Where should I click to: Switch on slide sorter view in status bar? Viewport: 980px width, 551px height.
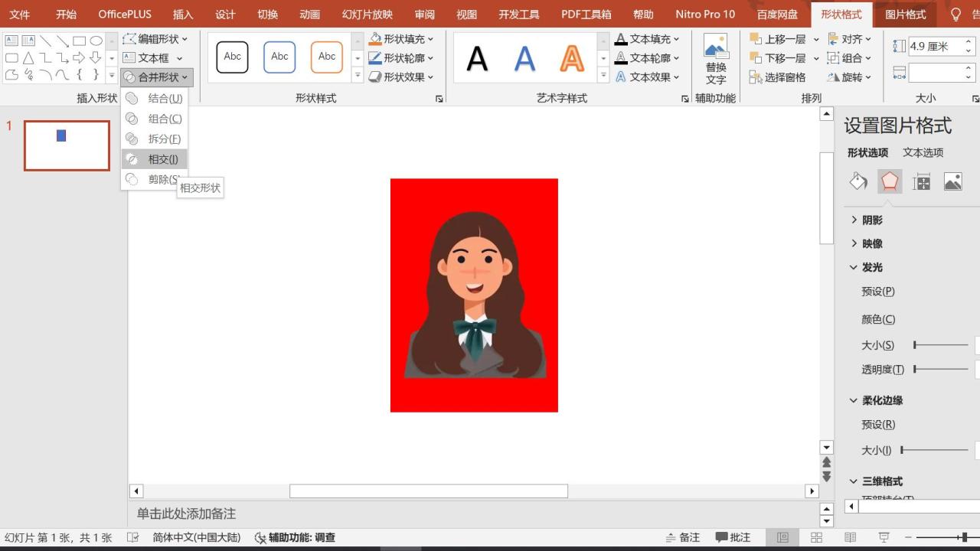tap(817, 537)
